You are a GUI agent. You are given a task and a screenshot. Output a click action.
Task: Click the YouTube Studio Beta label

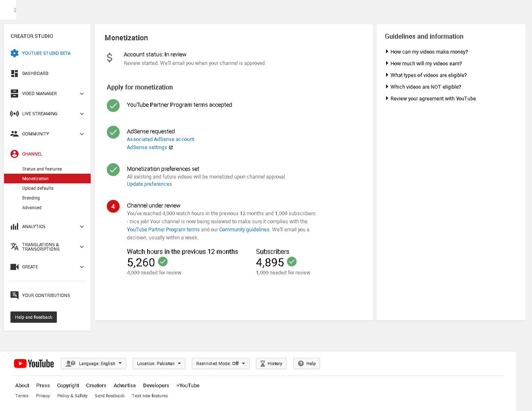pos(47,53)
